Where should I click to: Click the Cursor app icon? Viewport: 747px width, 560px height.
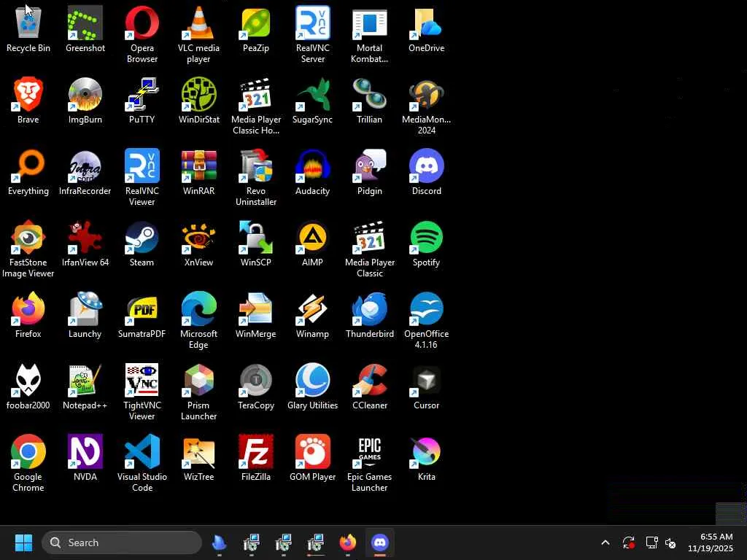426,380
